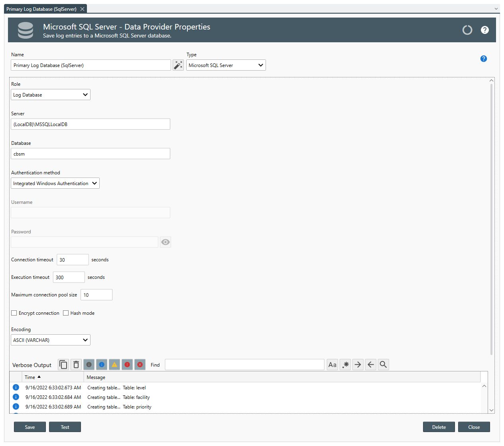The height and width of the screenshot is (446, 504).
Task: Jump to next find result arrow
Action: click(358, 365)
